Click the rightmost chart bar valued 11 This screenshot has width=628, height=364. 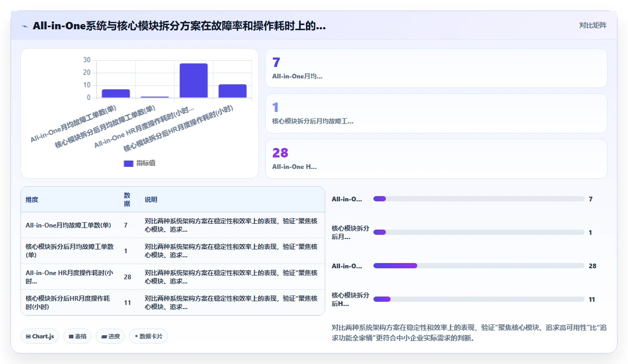click(x=233, y=91)
